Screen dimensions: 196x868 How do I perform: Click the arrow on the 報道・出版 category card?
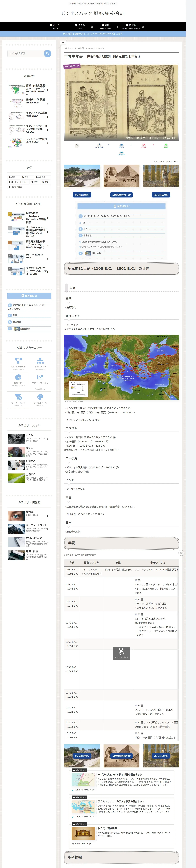(48, 555)
